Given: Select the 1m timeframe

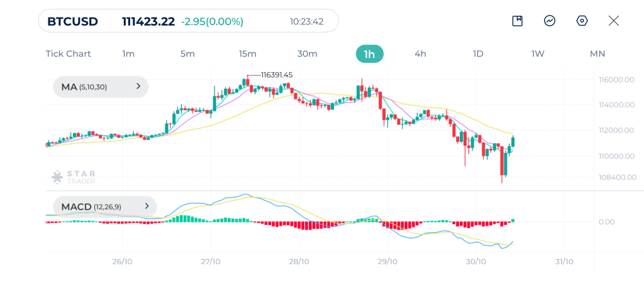Looking at the screenshot, I should coord(128,54).
